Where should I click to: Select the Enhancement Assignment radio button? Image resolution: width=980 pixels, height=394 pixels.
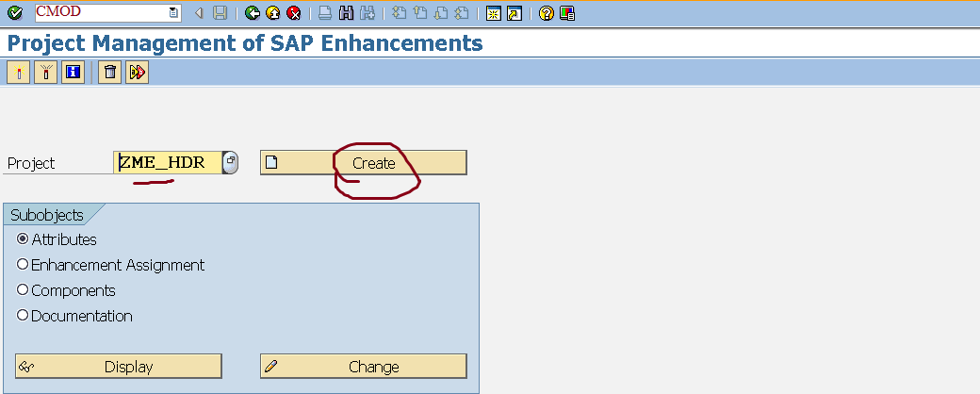23,265
